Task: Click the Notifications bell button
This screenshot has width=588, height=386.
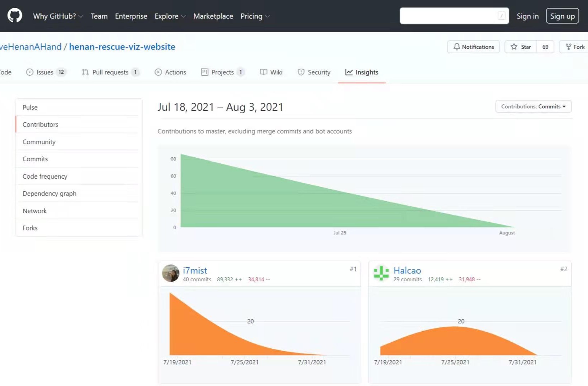Action: pyautogui.click(x=473, y=47)
